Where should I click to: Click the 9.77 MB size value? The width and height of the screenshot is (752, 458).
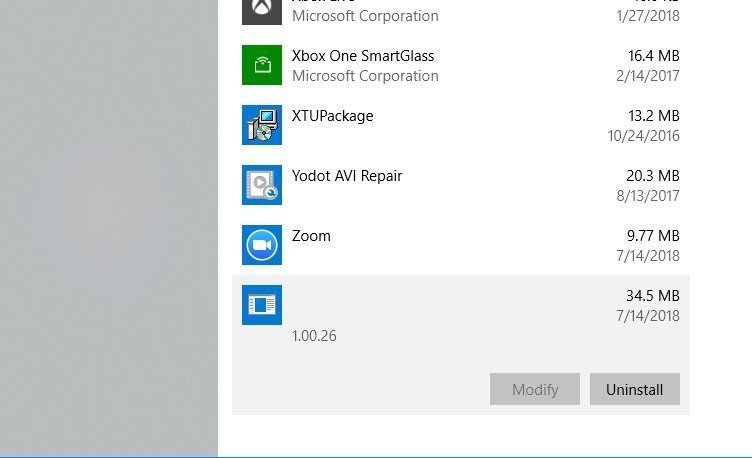(653, 236)
